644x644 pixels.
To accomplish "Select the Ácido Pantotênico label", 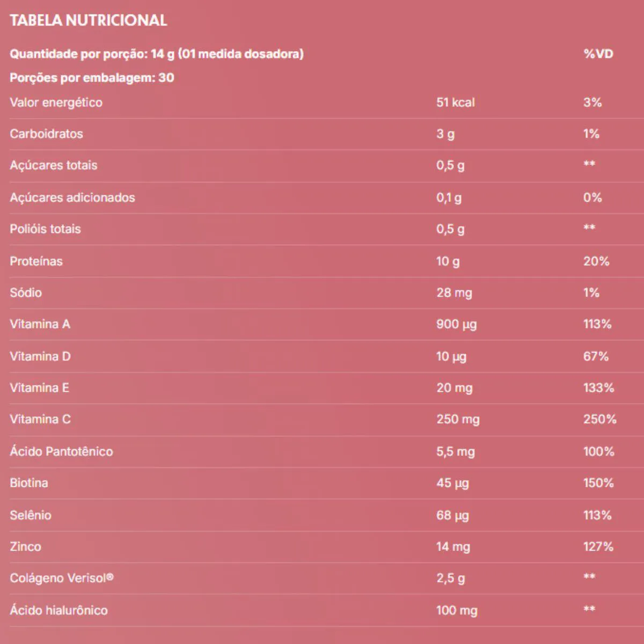I will (x=61, y=451).
